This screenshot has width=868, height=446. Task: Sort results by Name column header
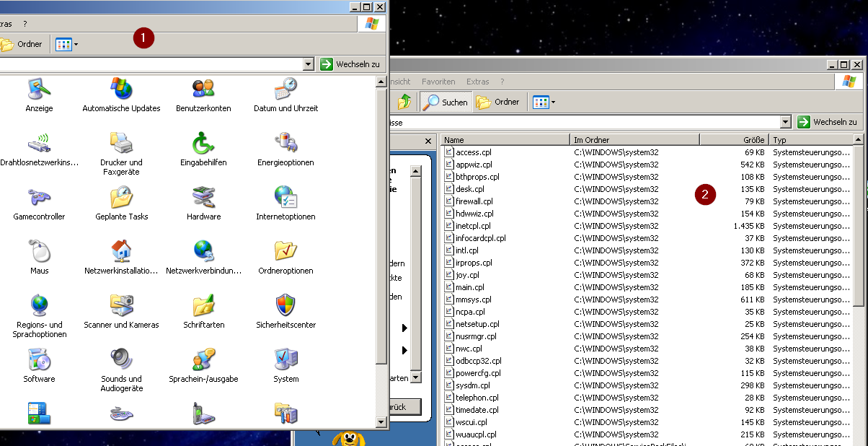click(x=505, y=140)
